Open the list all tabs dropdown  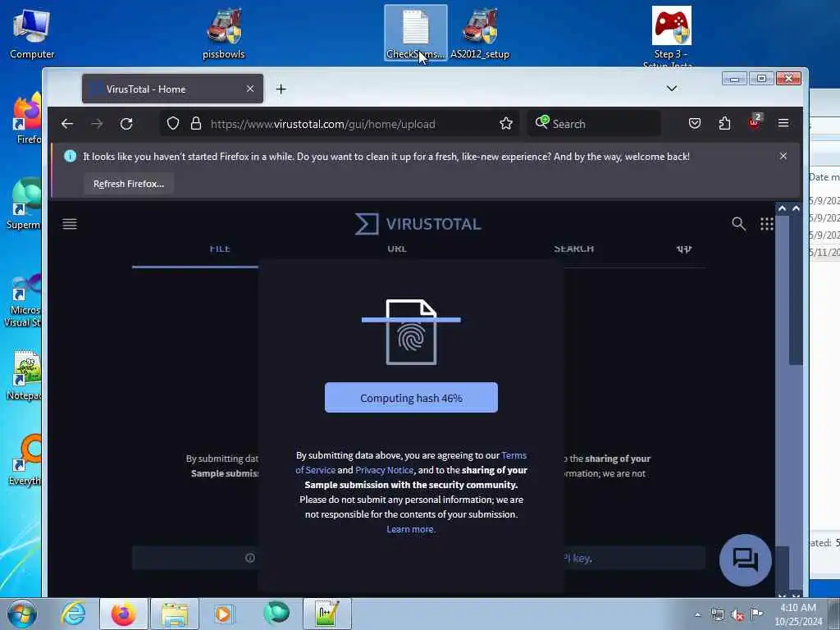(x=672, y=89)
